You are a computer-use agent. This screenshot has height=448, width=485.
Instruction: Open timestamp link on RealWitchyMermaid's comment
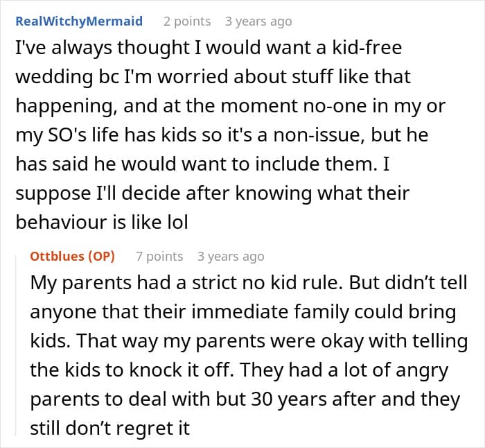click(258, 21)
